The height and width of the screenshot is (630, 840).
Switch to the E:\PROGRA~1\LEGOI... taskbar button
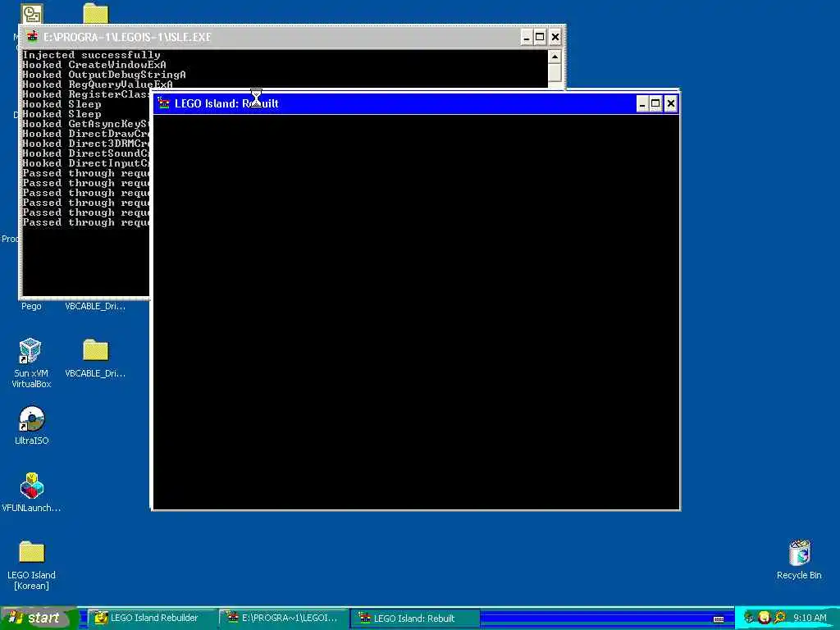click(x=283, y=618)
